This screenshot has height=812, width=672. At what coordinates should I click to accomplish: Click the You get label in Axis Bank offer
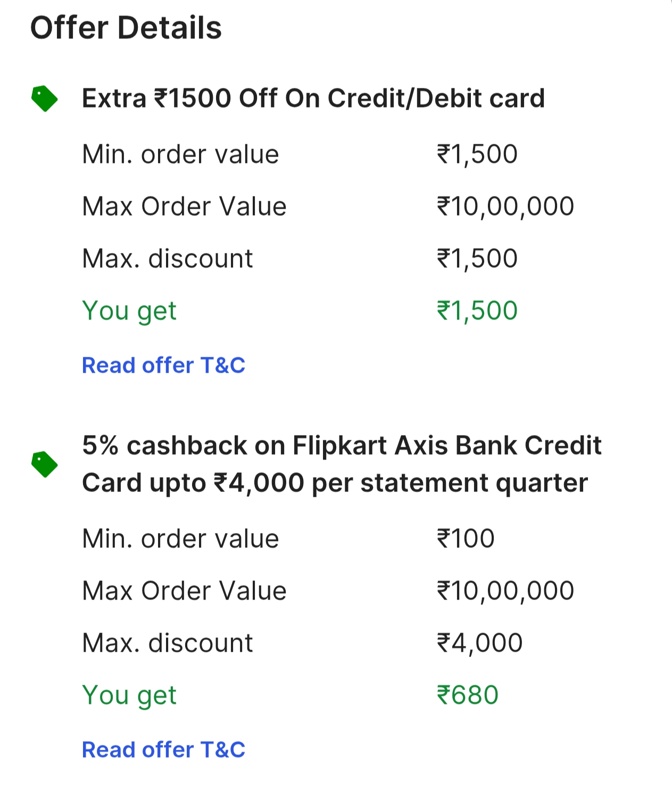pos(129,695)
